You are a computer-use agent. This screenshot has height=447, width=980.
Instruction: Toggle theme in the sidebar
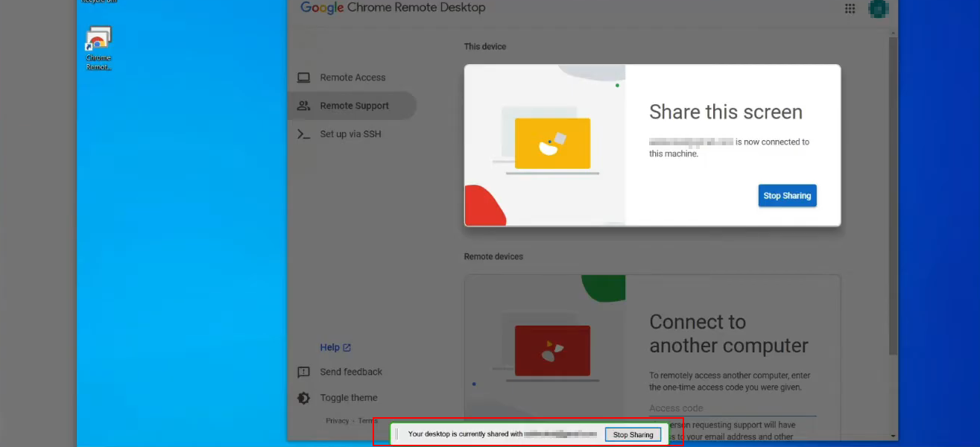(349, 398)
